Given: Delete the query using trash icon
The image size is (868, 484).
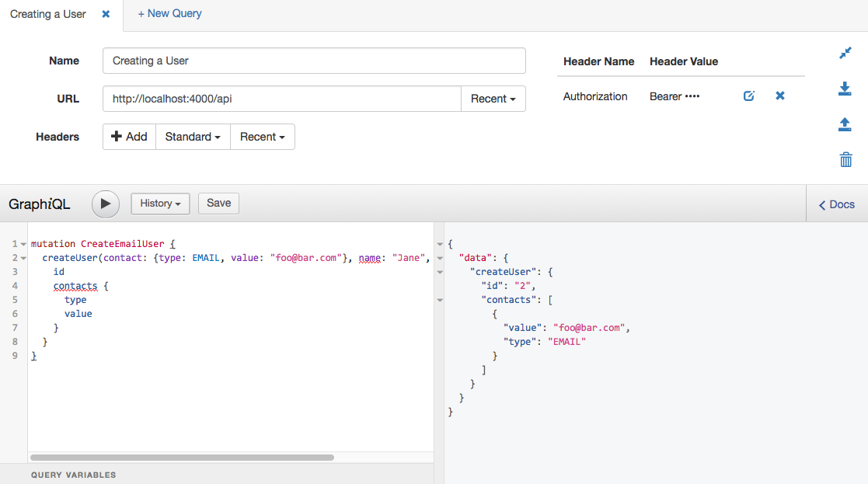Looking at the screenshot, I should [845, 160].
